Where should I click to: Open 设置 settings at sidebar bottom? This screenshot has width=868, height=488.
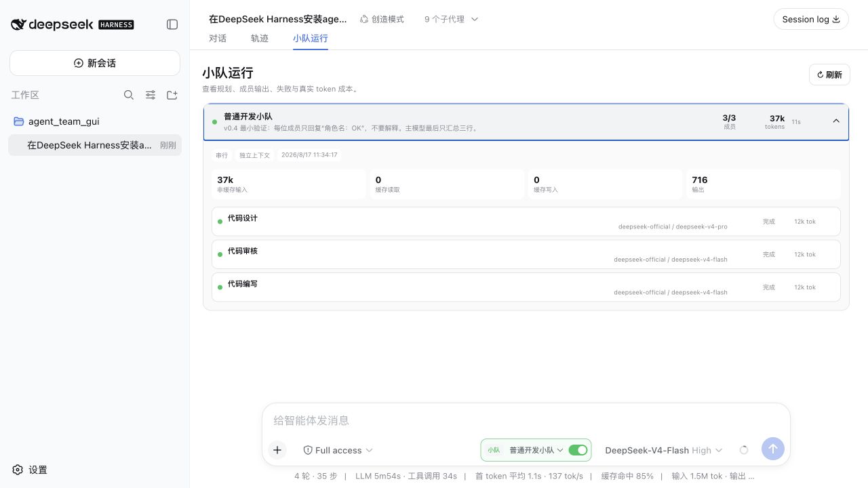pos(30,470)
